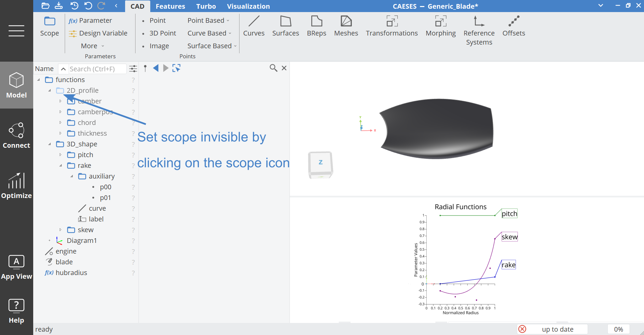Open Transformations in the CAD ribbon
This screenshot has width=644, height=335.
391,26
